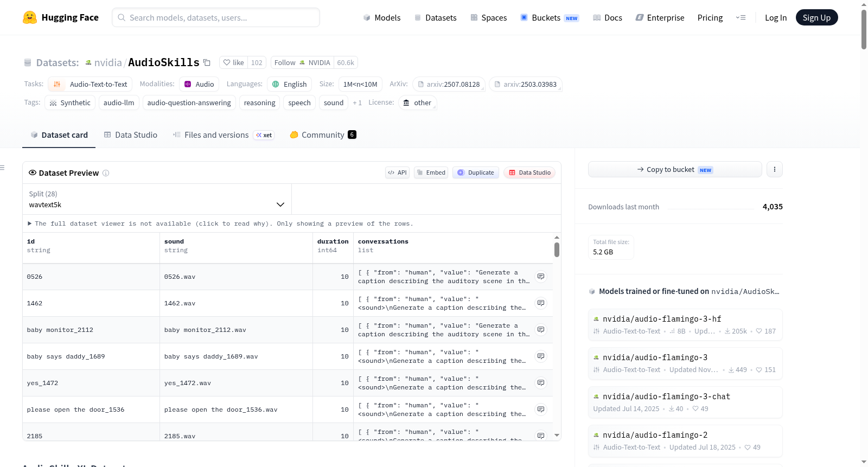Open the Enterprise menu item
This screenshot has height=467, width=868.
coord(660,18)
